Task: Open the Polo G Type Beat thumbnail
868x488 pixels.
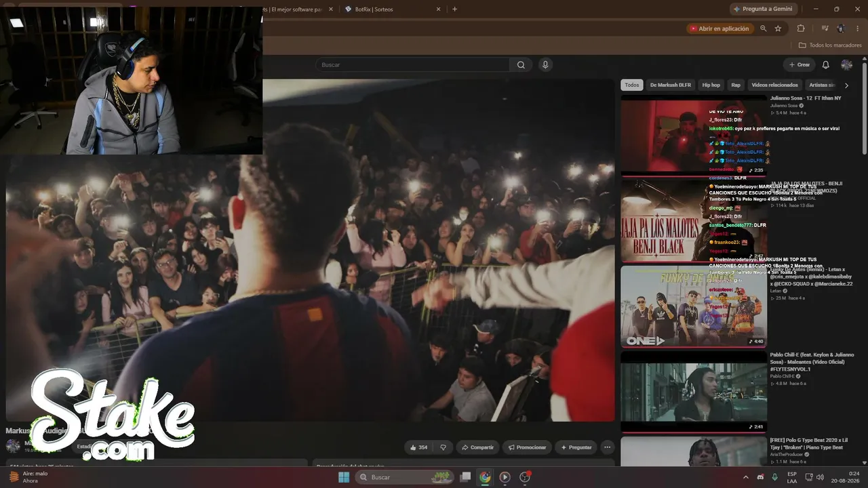Action: [694, 451]
